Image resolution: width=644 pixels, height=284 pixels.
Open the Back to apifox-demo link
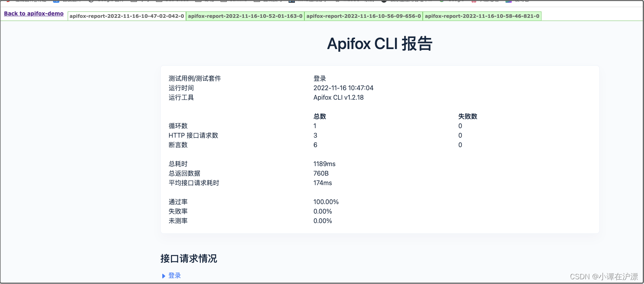(x=34, y=13)
